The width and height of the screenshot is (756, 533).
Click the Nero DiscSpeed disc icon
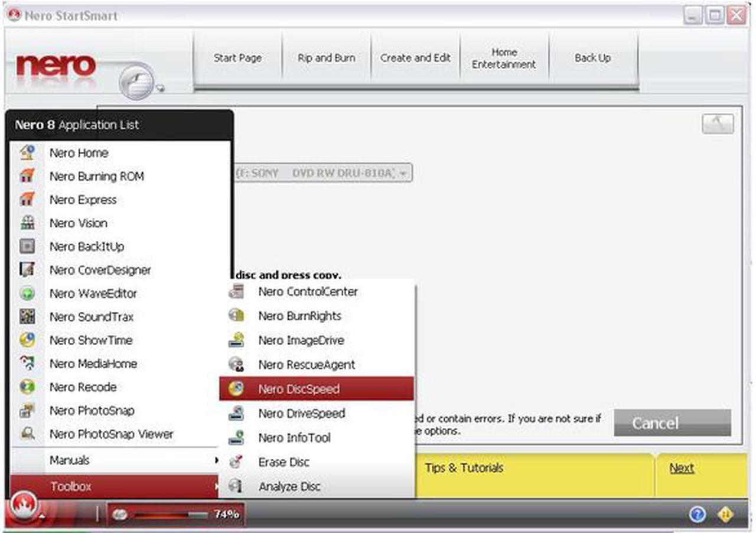click(x=236, y=389)
